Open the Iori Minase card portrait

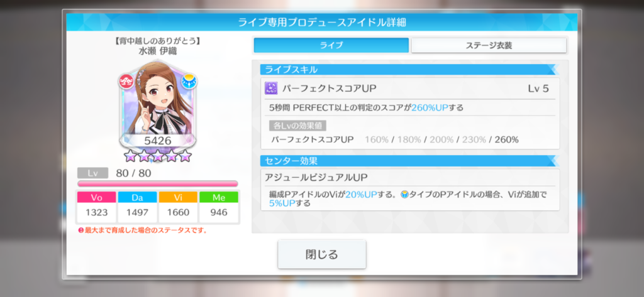tap(158, 106)
